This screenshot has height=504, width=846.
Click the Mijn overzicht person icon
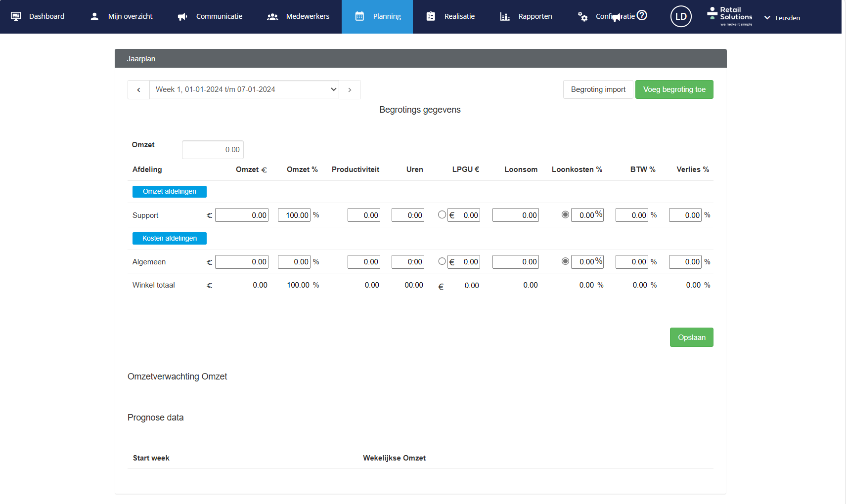point(94,16)
